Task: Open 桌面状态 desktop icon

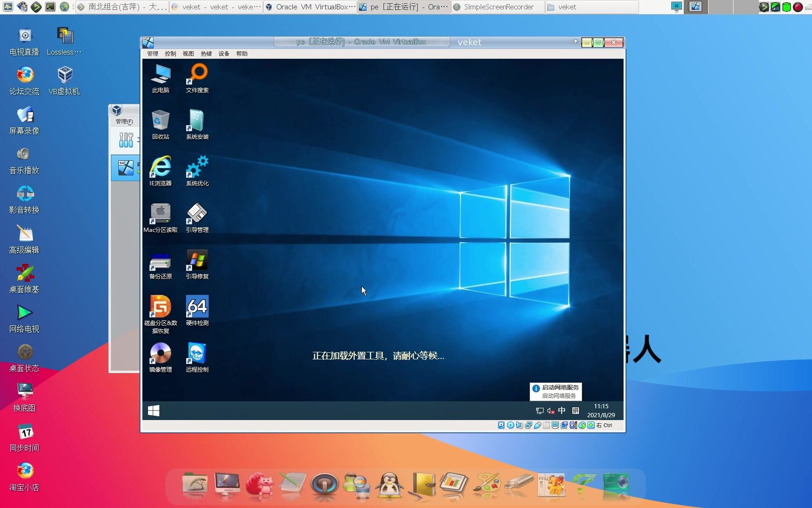Action: click(24, 358)
